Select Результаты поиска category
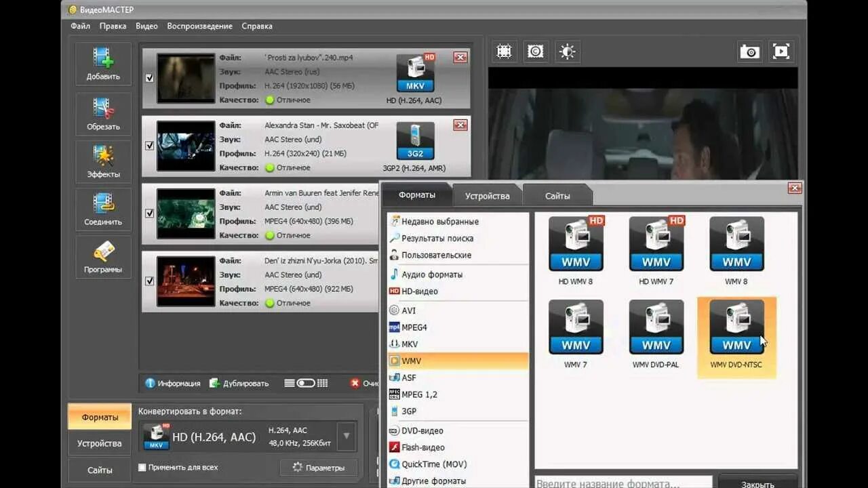Image resolution: width=868 pixels, height=488 pixels. [458, 239]
